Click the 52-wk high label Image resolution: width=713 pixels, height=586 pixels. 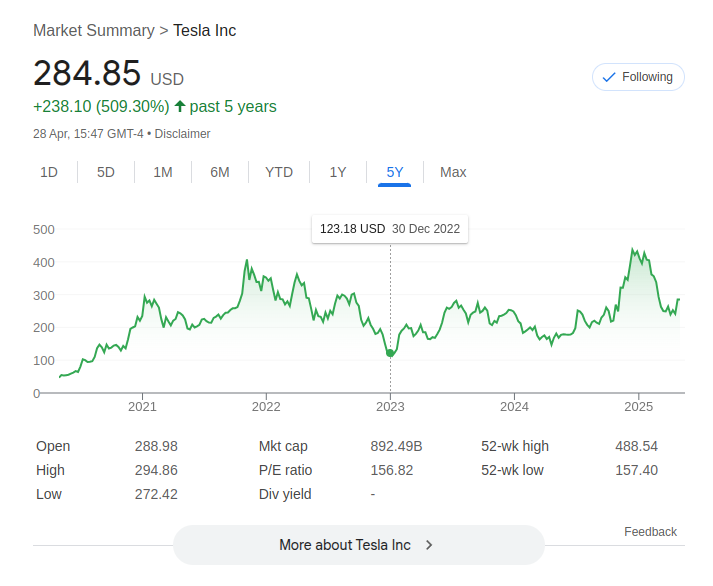pyautogui.click(x=515, y=446)
